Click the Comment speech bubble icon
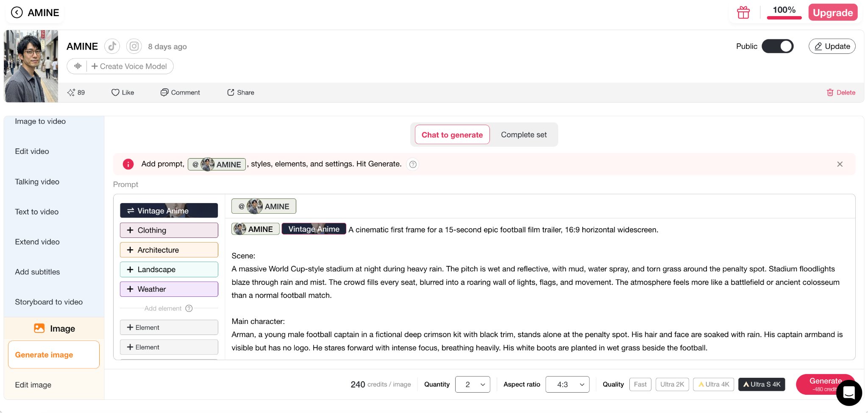This screenshot has height=413, width=868. [x=164, y=92]
